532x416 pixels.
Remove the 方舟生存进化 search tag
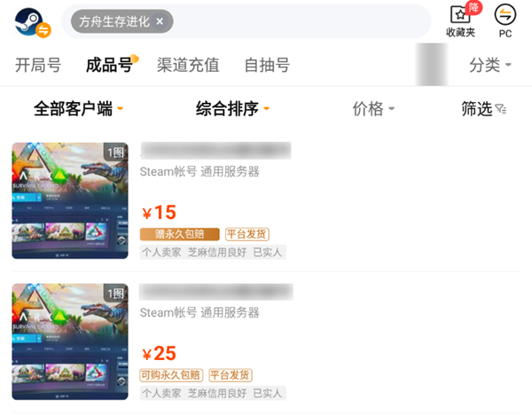160,21
